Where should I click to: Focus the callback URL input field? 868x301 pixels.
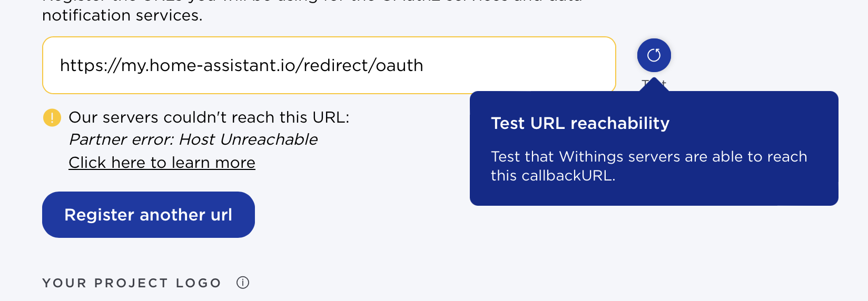coord(329,65)
